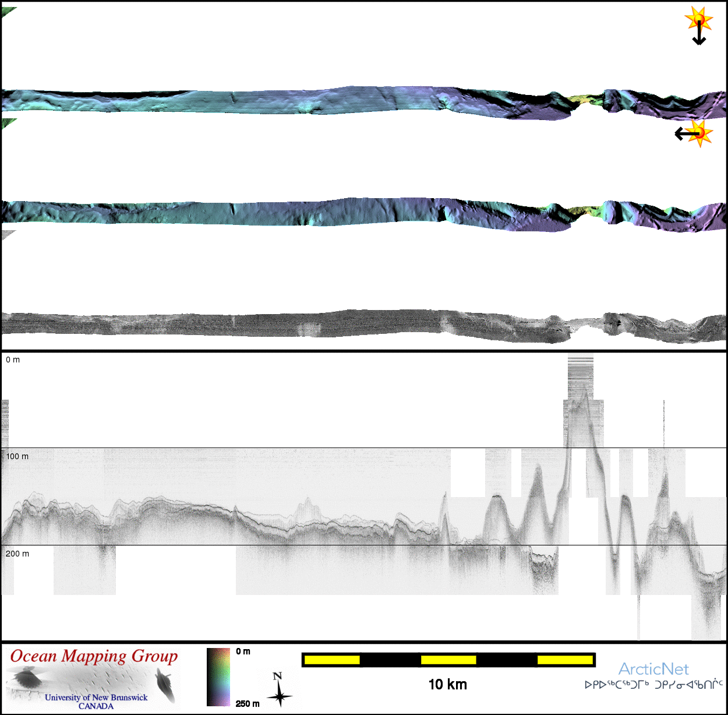
Task: Click the Ocean Mapping Group title
Action: (x=94, y=656)
